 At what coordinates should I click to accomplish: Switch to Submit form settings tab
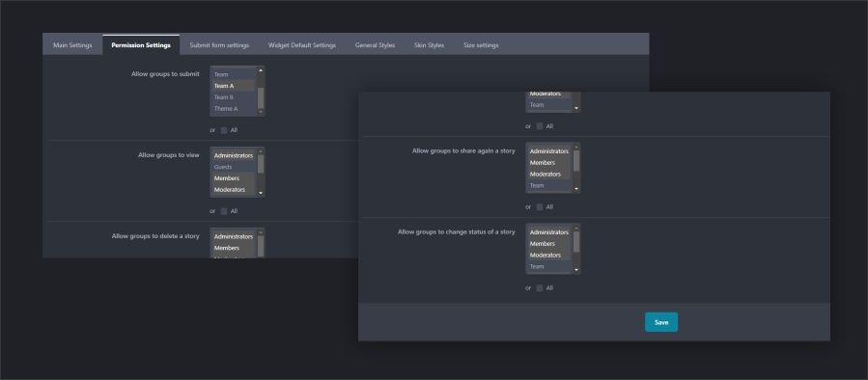(x=219, y=45)
